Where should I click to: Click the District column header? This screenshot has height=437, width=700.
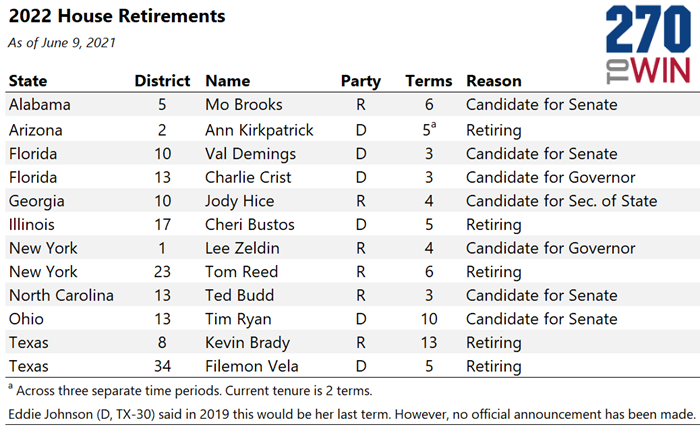pos(162,81)
